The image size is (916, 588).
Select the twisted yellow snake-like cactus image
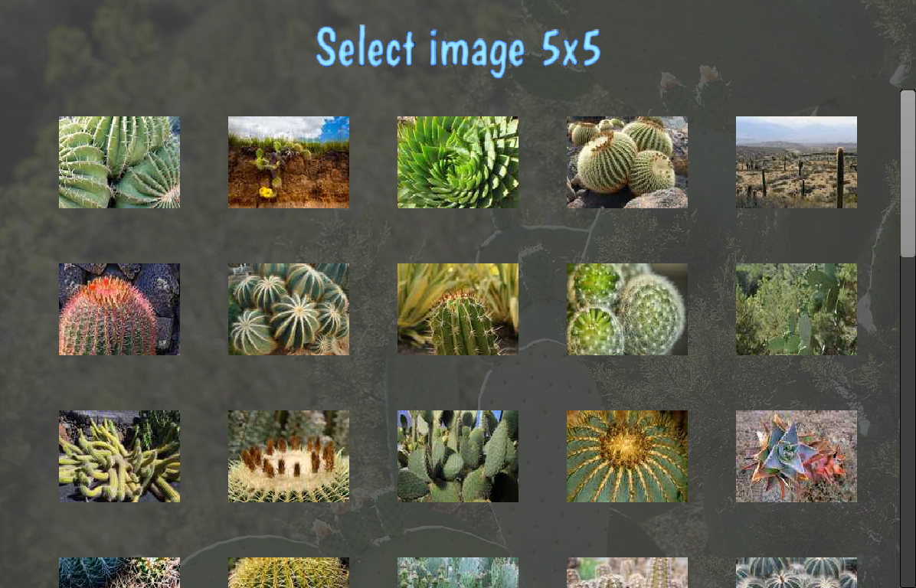pos(119,456)
